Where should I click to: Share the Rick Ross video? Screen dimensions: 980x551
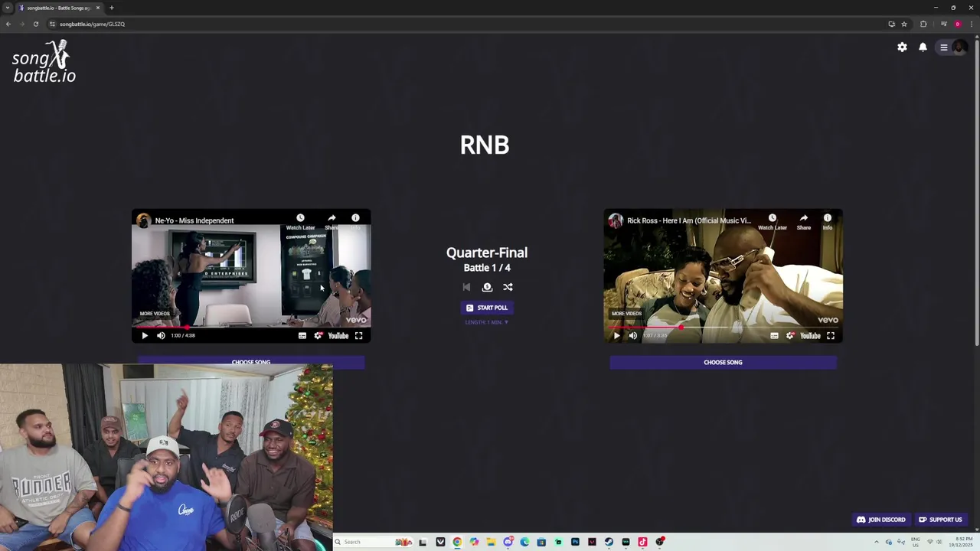pos(803,222)
